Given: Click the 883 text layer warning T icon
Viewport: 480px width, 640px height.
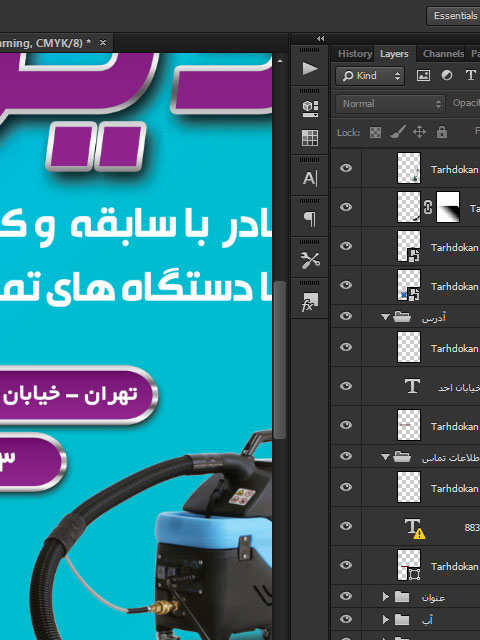Looking at the screenshot, I should click(x=414, y=529).
